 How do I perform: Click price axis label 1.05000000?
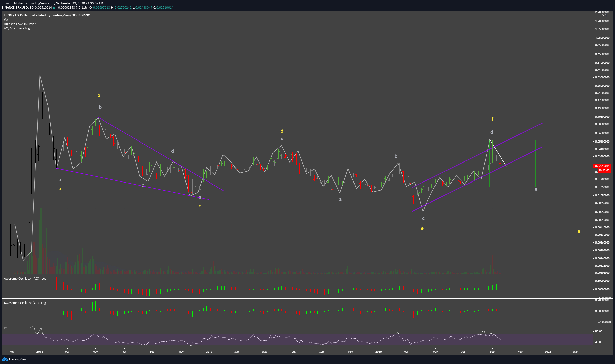click(602, 38)
